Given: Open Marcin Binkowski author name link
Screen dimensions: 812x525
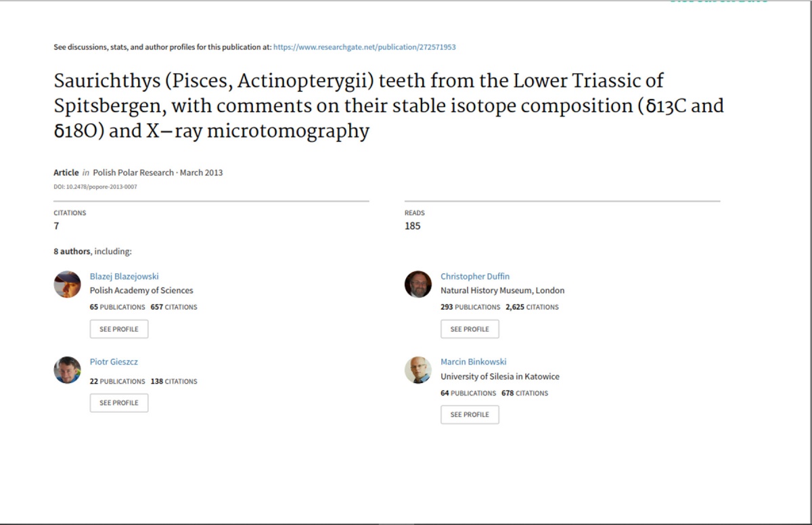Looking at the screenshot, I should [474, 362].
